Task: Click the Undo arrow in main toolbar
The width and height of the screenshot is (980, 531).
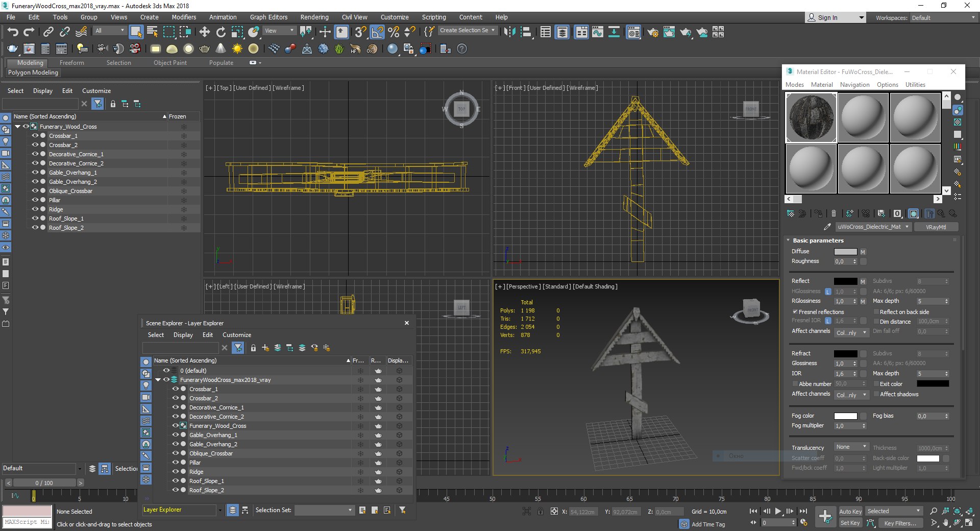Action: [x=13, y=32]
